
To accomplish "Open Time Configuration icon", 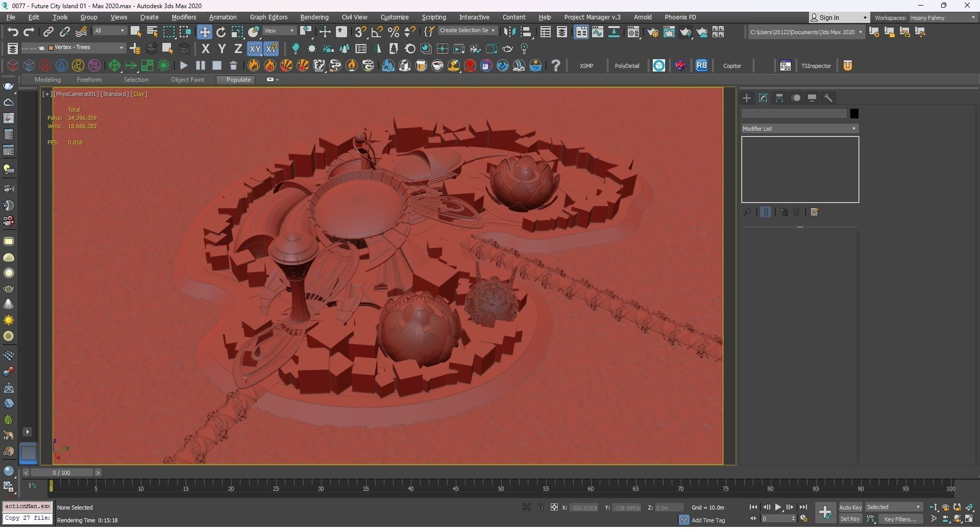I will (804, 519).
